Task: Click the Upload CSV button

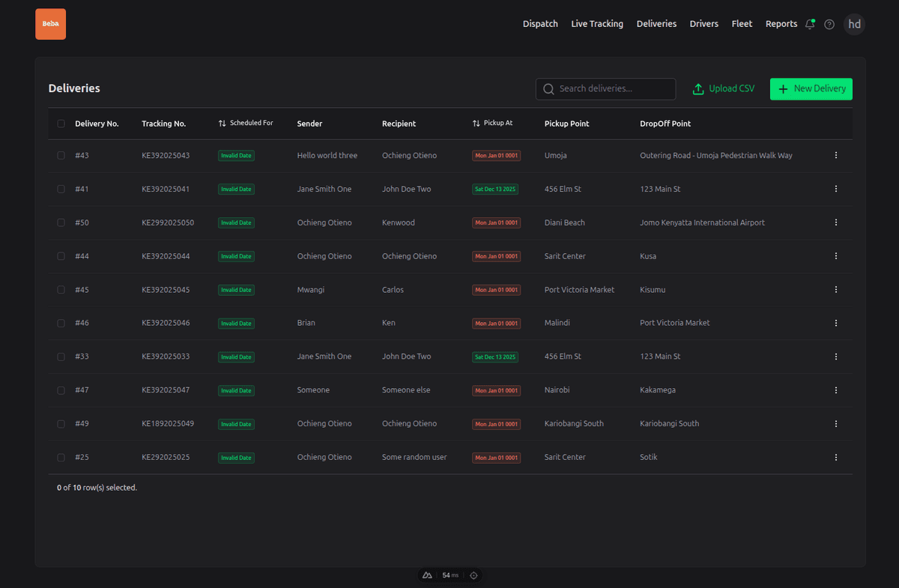Action: point(723,88)
